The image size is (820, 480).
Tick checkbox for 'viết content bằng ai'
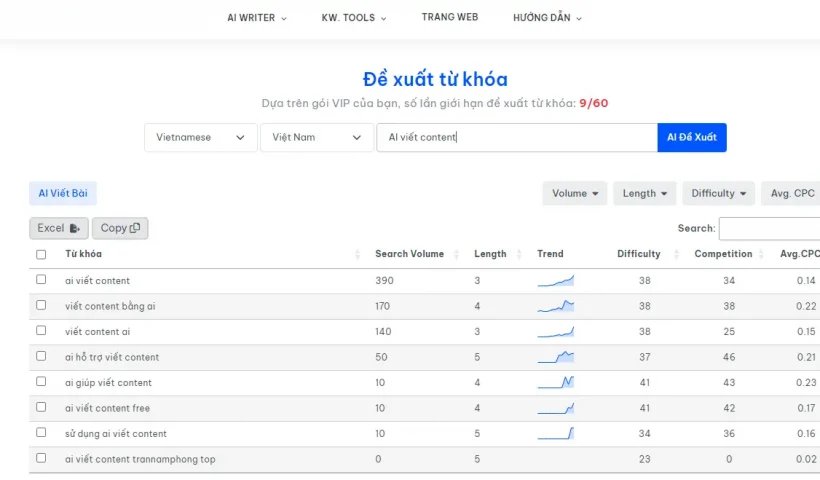point(41,305)
